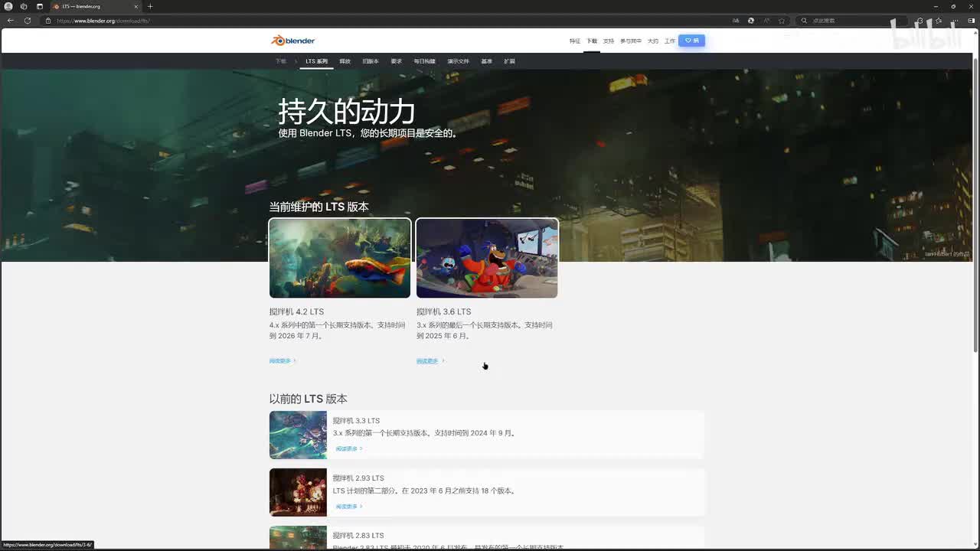The height and width of the screenshot is (551, 980).
Task: Open the browser profile avatar
Action: point(8,6)
